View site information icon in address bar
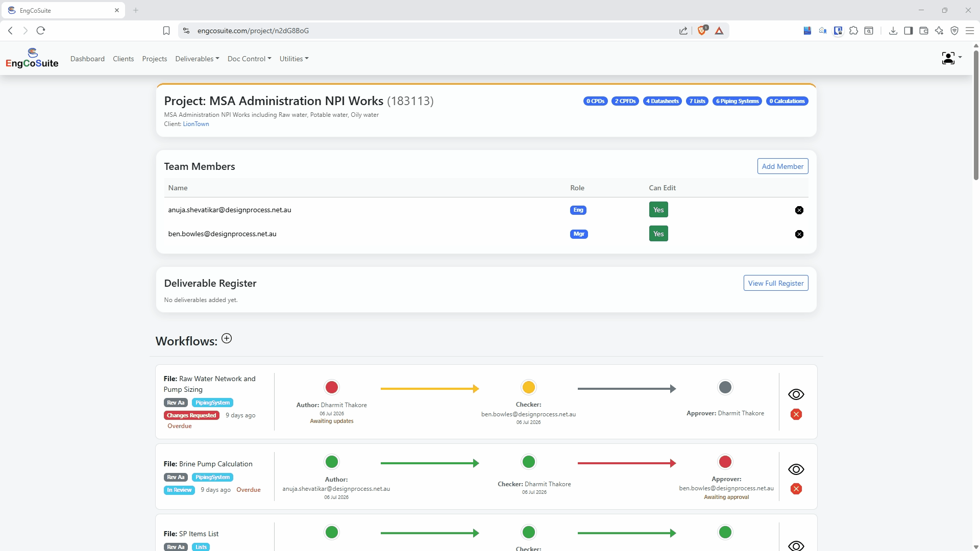This screenshot has width=980, height=551. coord(186,31)
